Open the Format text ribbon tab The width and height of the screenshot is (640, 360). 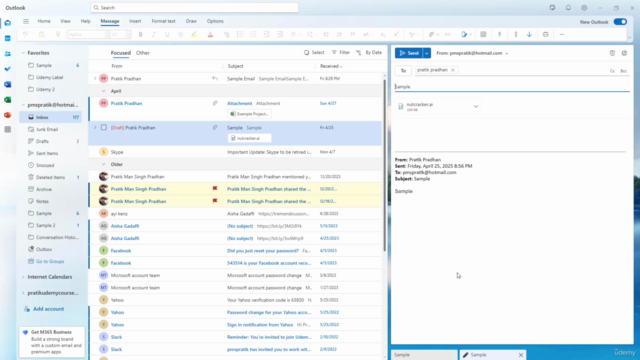(163, 21)
